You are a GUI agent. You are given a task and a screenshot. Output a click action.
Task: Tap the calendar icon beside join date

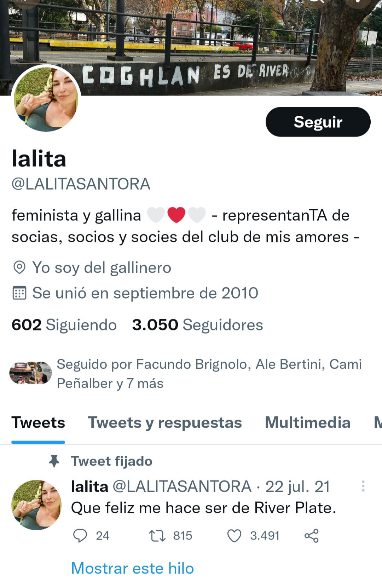pyautogui.click(x=19, y=293)
